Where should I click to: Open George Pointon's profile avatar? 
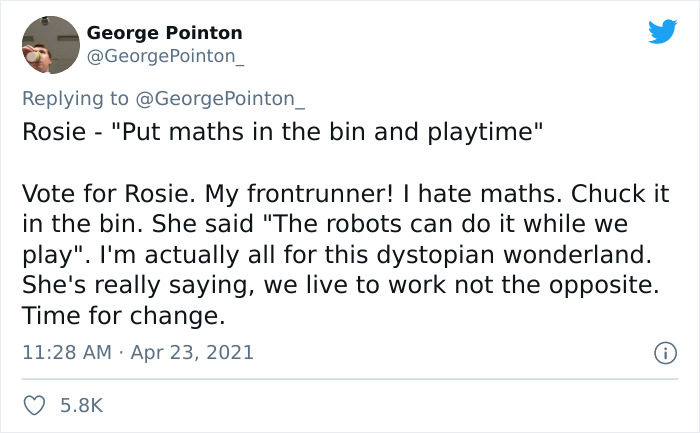coord(49,46)
